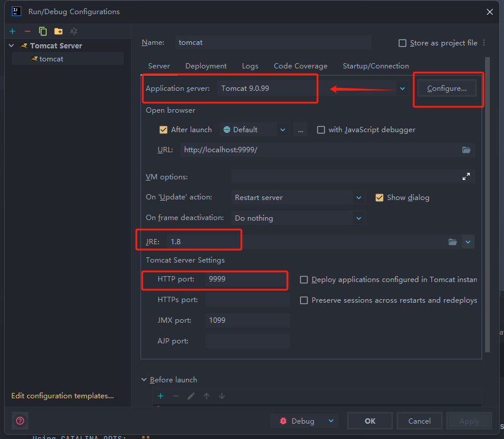Screen dimensions: 504x439
Task: Open the Application server dropdown
Action: (402, 89)
